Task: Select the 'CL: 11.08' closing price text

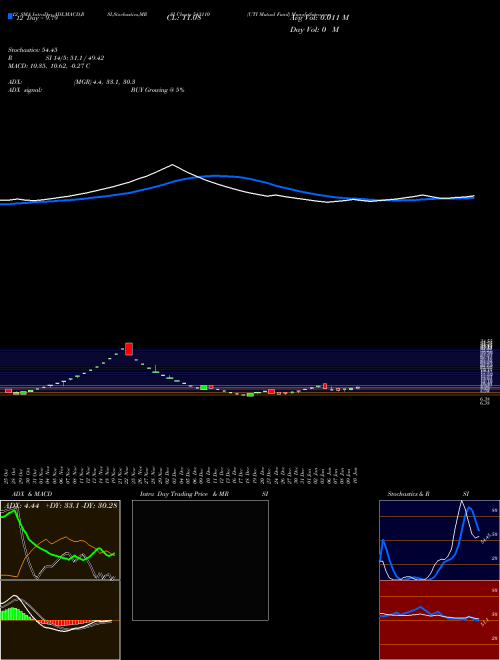Action: point(184,18)
